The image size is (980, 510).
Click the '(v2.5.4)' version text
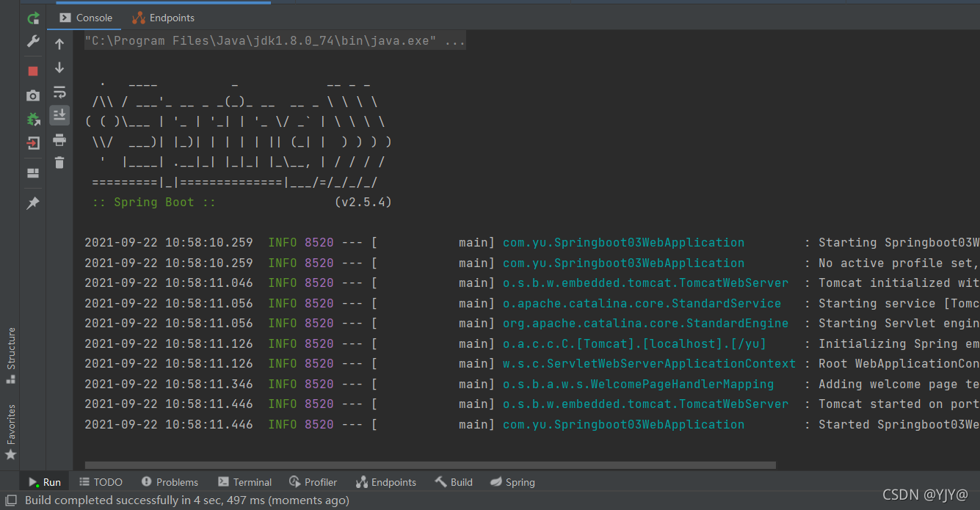pyautogui.click(x=363, y=202)
